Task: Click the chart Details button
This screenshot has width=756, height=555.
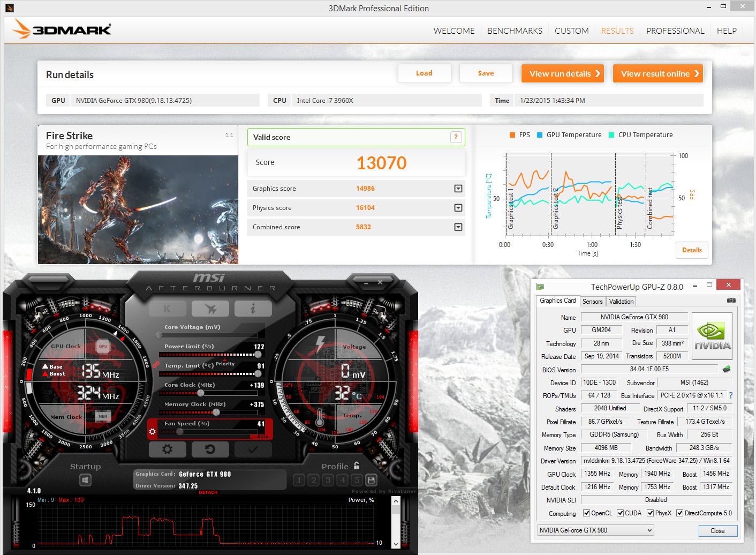Action: (x=692, y=250)
